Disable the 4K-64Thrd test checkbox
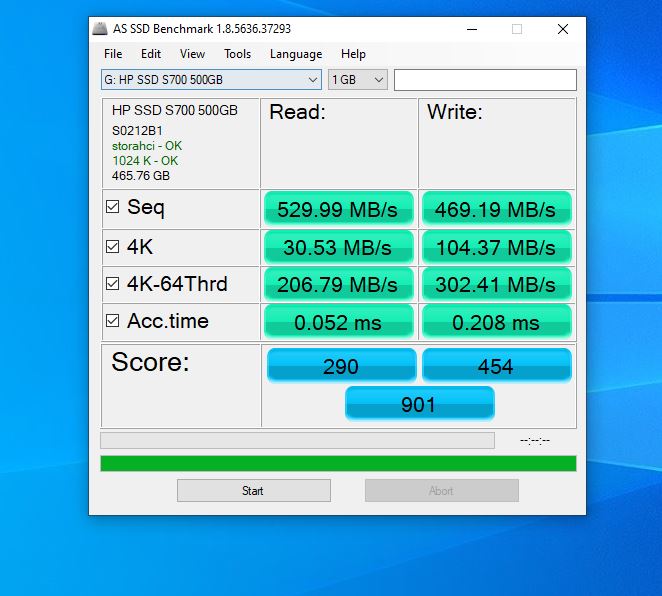This screenshot has height=596, width=662. coord(113,284)
